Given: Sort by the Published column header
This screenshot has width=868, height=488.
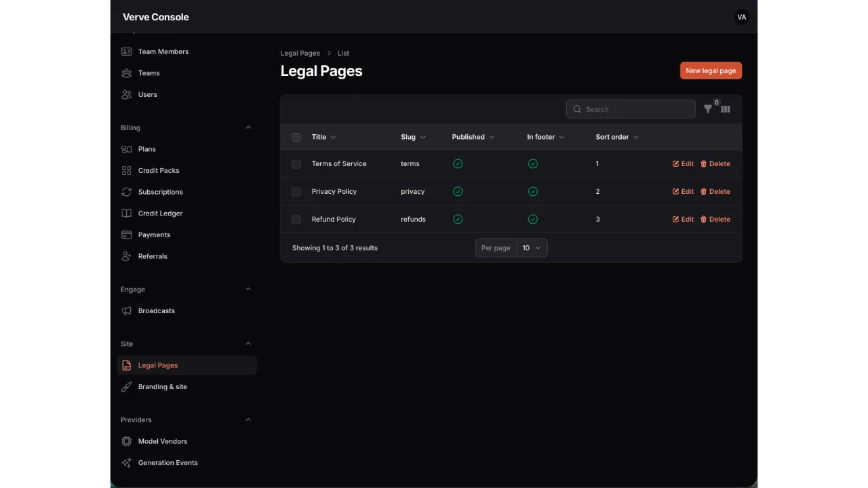Looking at the screenshot, I should point(473,137).
